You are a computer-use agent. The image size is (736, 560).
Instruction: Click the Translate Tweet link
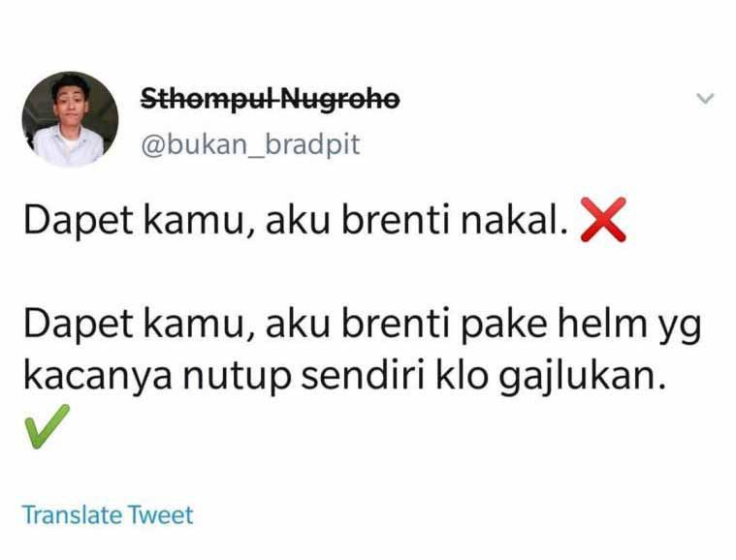[x=108, y=515]
